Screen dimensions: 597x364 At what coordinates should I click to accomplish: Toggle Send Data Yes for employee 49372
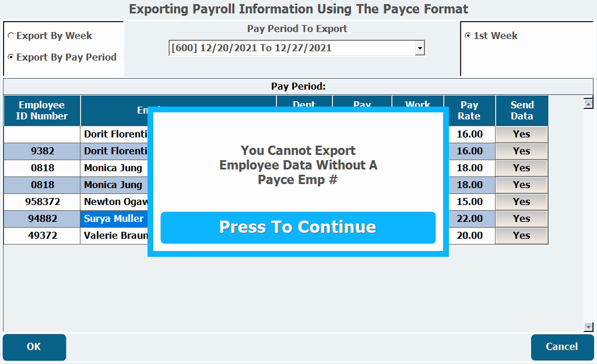pyautogui.click(x=522, y=235)
